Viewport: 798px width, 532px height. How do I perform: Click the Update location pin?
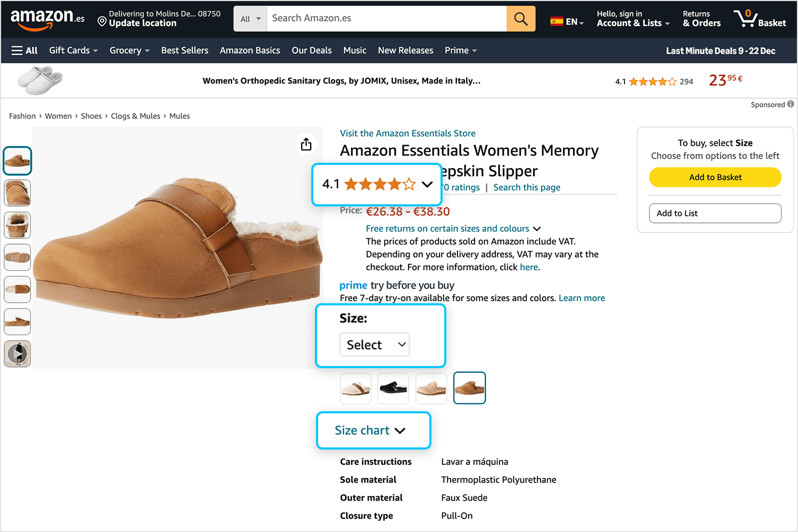102,21
